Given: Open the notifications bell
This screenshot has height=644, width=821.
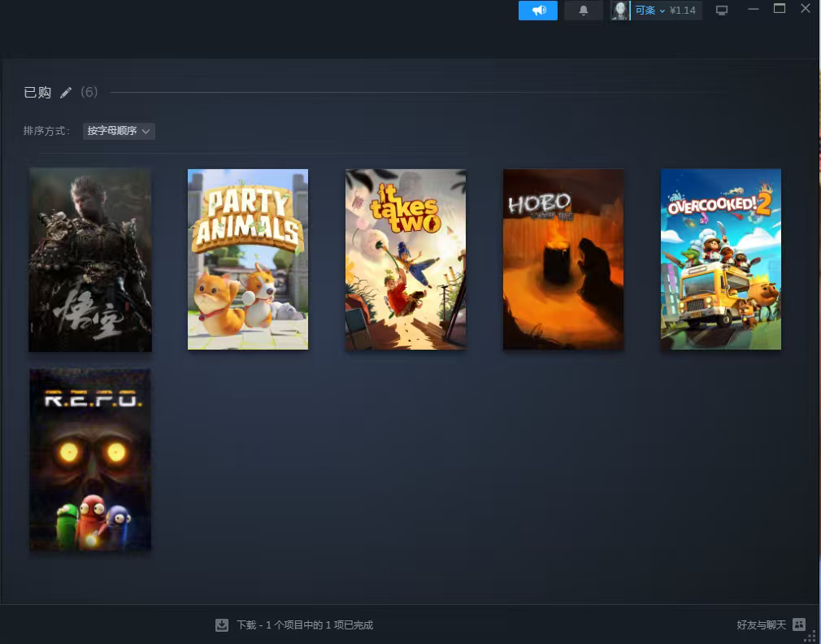Looking at the screenshot, I should click(x=584, y=11).
